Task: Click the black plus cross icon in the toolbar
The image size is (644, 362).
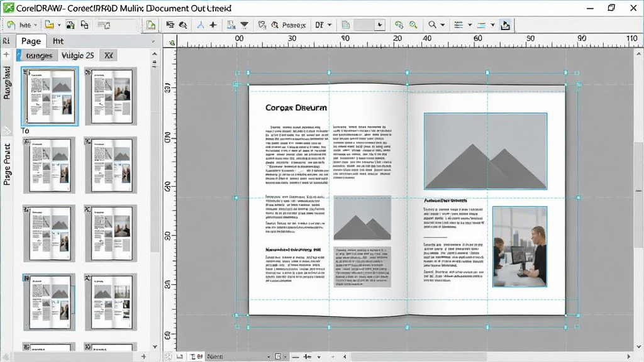Action: (213, 25)
